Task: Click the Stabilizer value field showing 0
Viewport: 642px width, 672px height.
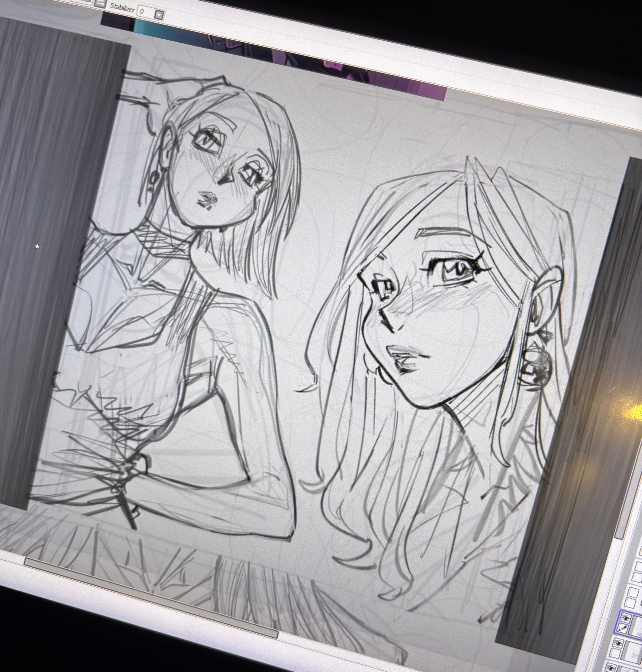Action: [145, 12]
